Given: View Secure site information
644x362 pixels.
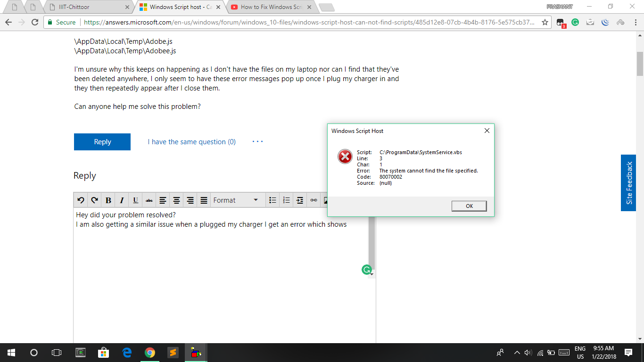Looking at the screenshot, I should [61, 22].
